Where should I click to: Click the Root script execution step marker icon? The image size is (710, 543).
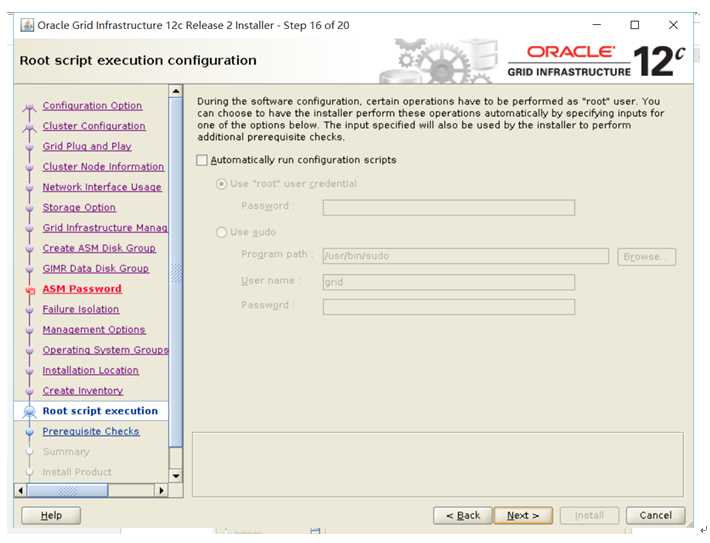29,411
